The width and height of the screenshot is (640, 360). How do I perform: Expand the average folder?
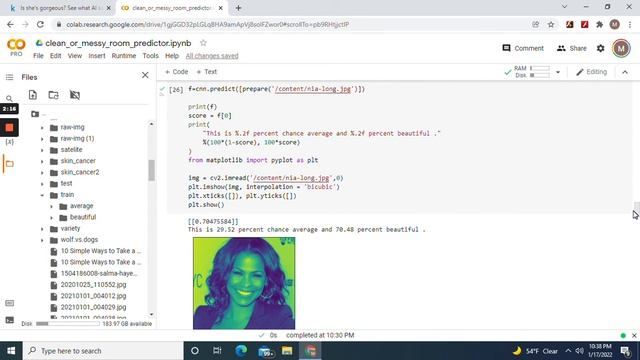(x=51, y=207)
